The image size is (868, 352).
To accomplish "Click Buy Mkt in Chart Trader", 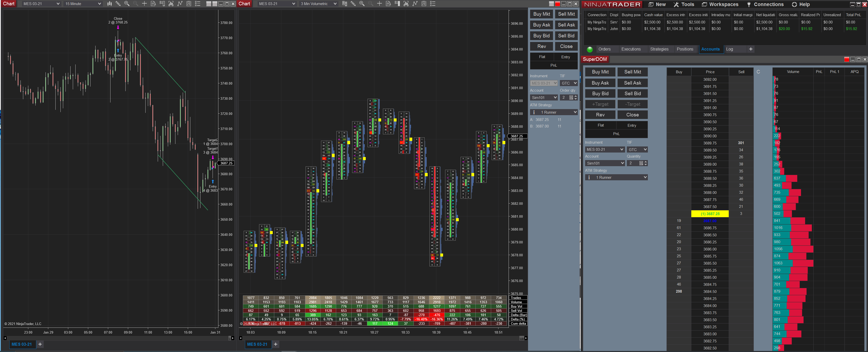I will tap(541, 14).
